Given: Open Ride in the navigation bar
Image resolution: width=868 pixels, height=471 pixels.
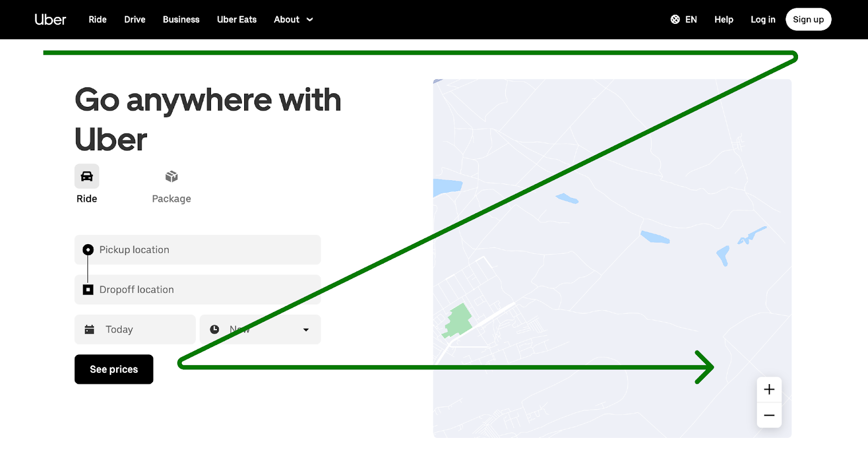Looking at the screenshot, I should coord(98,20).
